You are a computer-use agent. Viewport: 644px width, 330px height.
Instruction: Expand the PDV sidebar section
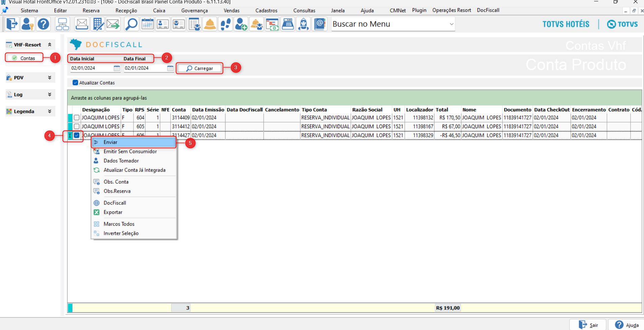point(50,78)
